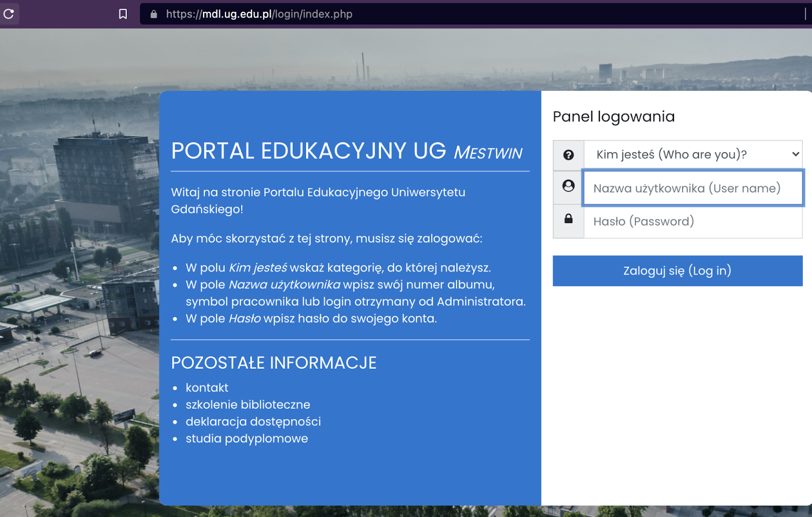Focus the Nazwa użytkownika (User name) field
This screenshot has width=812, height=517.
[693, 188]
